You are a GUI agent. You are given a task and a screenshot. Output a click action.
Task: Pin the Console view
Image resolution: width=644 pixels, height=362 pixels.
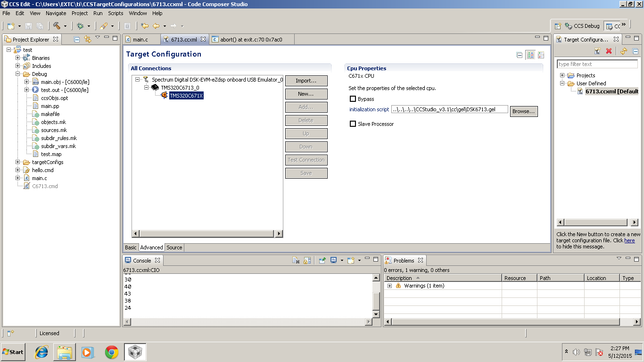coord(322,260)
